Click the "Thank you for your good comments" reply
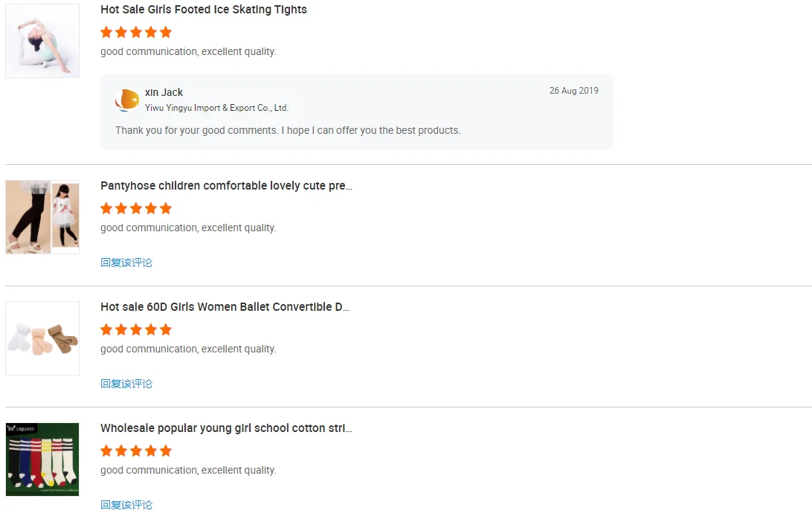812x519 pixels. tap(288, 130)
